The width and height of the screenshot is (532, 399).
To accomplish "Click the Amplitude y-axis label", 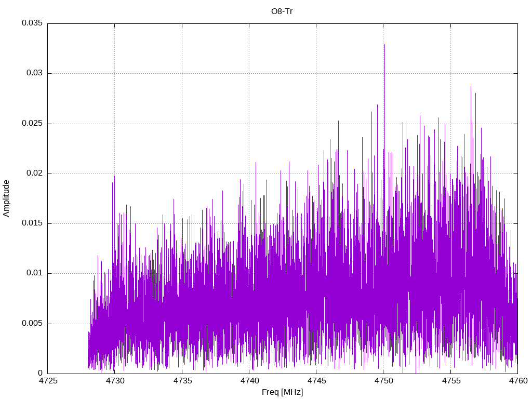I will tap(6, 198).
